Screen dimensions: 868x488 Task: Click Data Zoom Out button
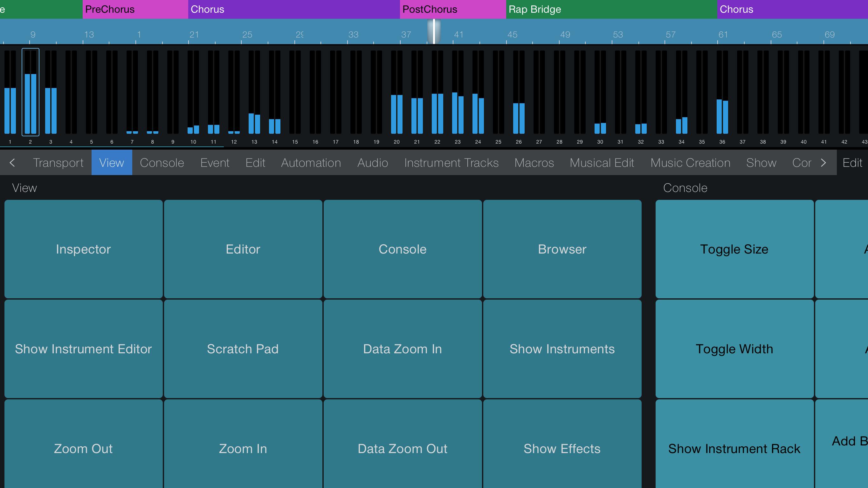[x=403, y=447]
